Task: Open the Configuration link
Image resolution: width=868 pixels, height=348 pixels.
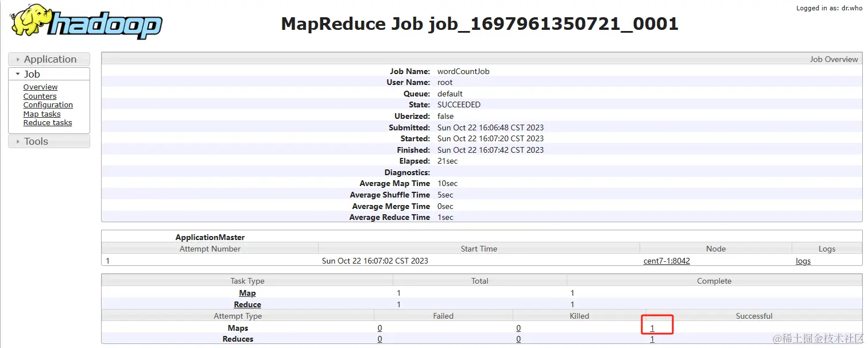Action: point(48,105)
